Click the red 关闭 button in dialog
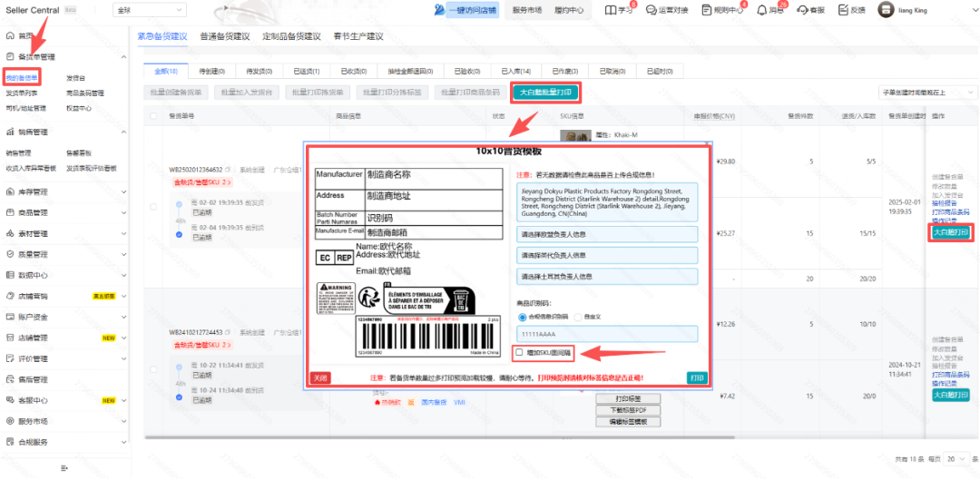Screen dimensions: 980x480 pyautogui.click(x=320, y=378)
